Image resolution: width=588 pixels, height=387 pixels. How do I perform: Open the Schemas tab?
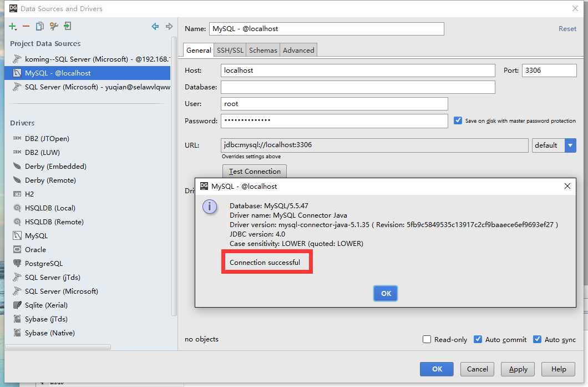tap(263, 50)
